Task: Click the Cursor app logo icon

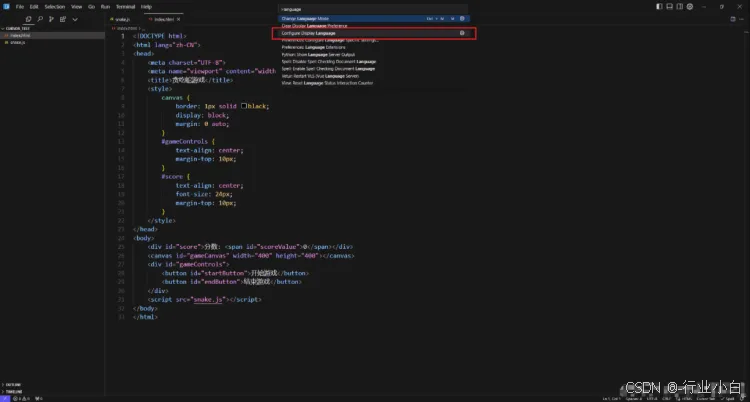Action: coord(6,7)
